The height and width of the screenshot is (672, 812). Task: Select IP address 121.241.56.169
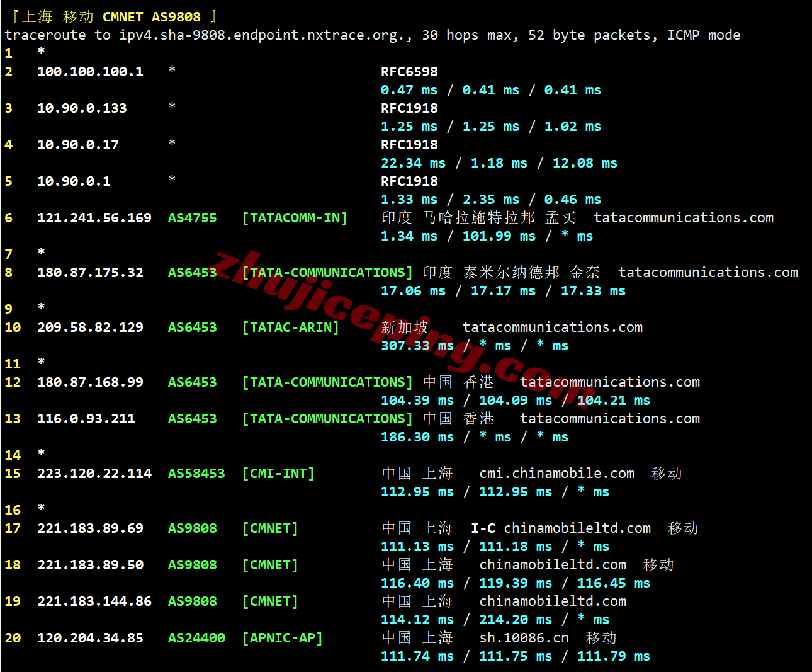[94, 218]
